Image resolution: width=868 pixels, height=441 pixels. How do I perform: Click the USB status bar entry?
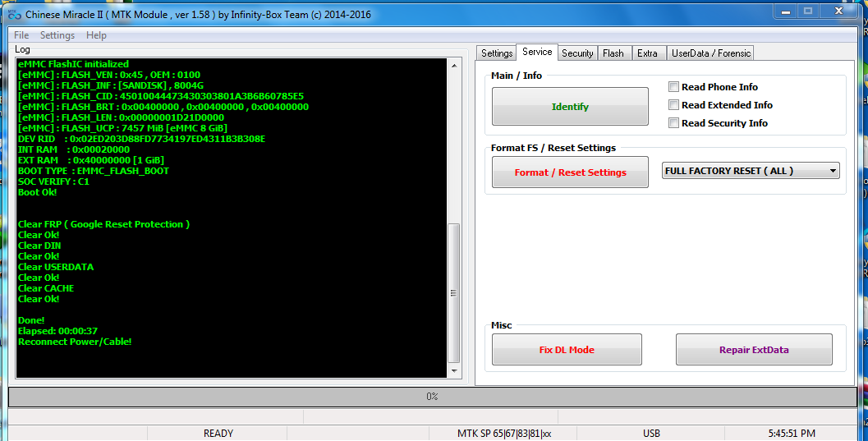tap(651, 434)
